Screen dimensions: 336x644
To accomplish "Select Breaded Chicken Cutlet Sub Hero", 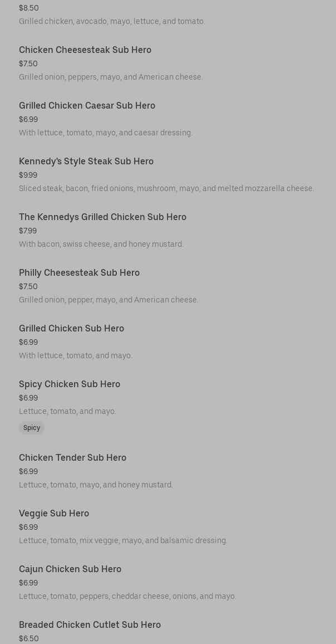I will 90,625.
